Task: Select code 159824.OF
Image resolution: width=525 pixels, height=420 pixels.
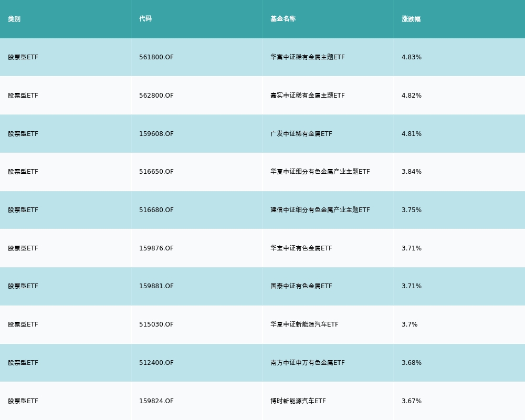Action: 156,401
